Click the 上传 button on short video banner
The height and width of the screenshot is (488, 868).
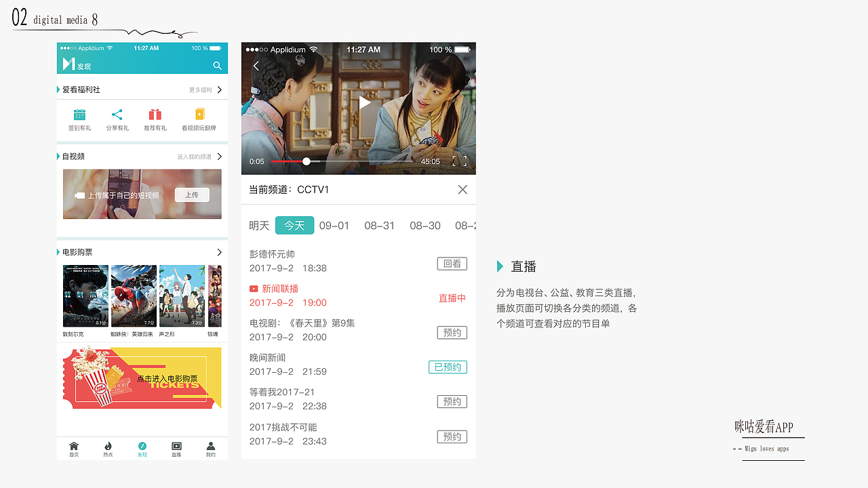[x=192, y=195]
